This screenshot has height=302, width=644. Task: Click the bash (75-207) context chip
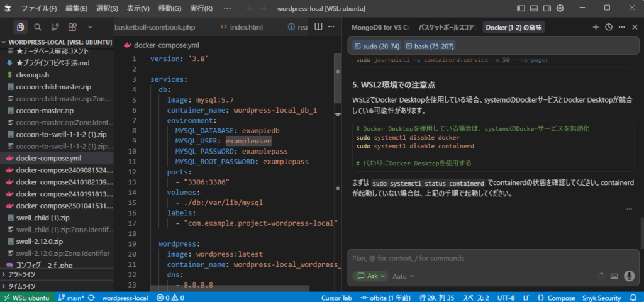[x=430, y=46]
